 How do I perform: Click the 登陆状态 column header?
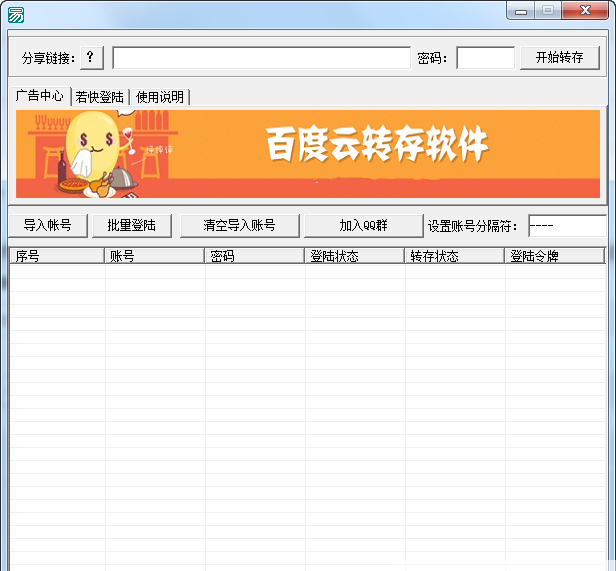pyautogui.click(x=355, y=256)
